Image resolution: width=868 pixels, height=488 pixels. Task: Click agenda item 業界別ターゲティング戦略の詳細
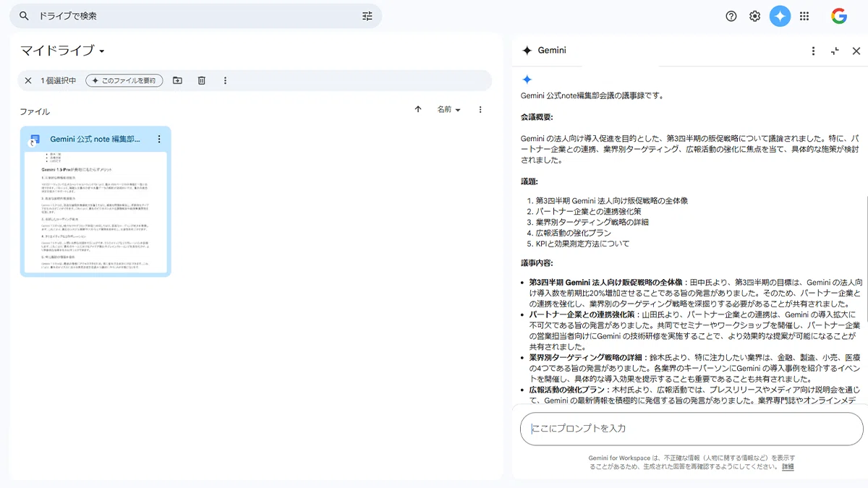click(592, 222)
